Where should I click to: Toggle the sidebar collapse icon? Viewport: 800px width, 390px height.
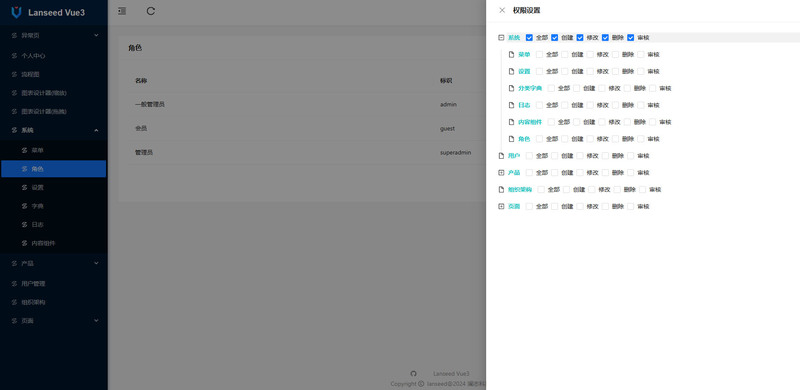pos(122,11)
